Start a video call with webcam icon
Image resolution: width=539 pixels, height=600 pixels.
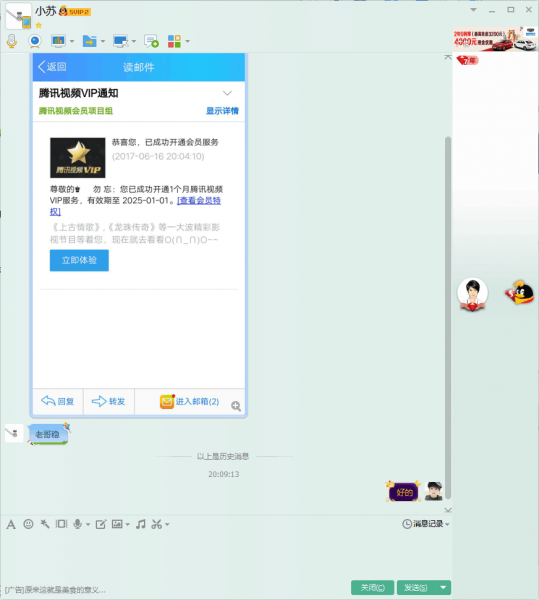click(35, 41)
